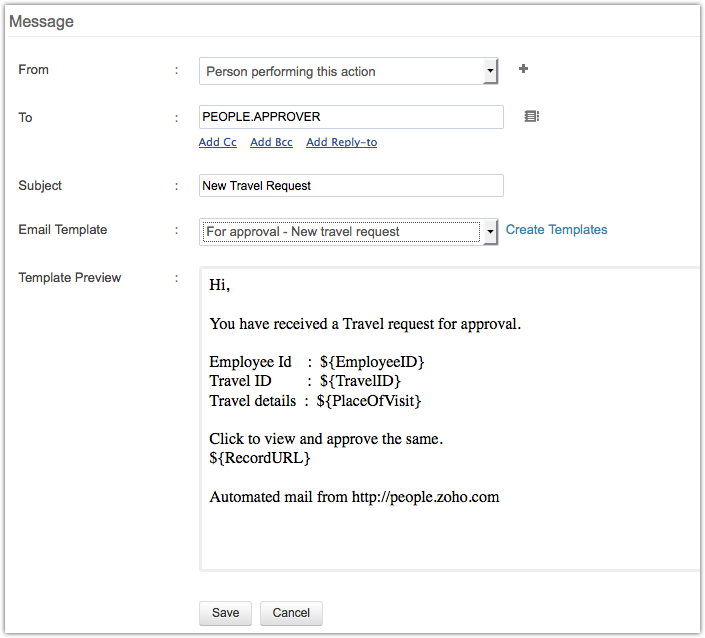
Task: Click the plus icon beside the From field
Action: 523,69
